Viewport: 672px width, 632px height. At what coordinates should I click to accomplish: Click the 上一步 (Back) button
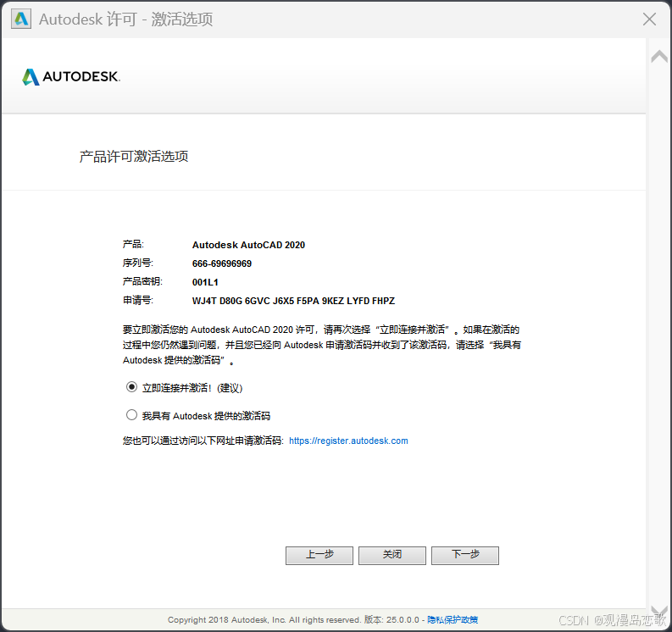pos(319,555)
